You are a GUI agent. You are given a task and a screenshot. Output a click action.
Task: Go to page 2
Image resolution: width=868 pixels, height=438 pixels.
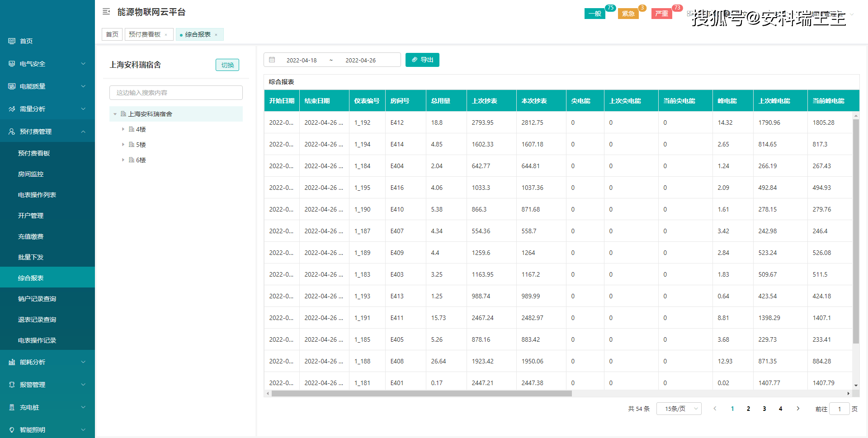pos(748,409)
